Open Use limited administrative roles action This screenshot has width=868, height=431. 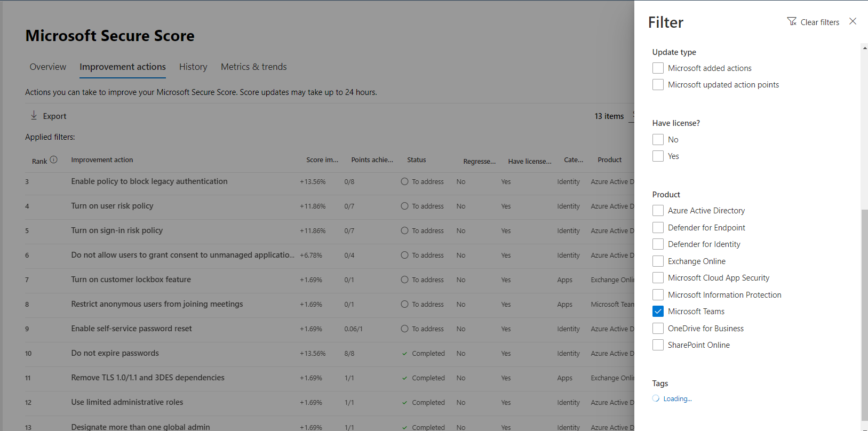click(127, 402)
